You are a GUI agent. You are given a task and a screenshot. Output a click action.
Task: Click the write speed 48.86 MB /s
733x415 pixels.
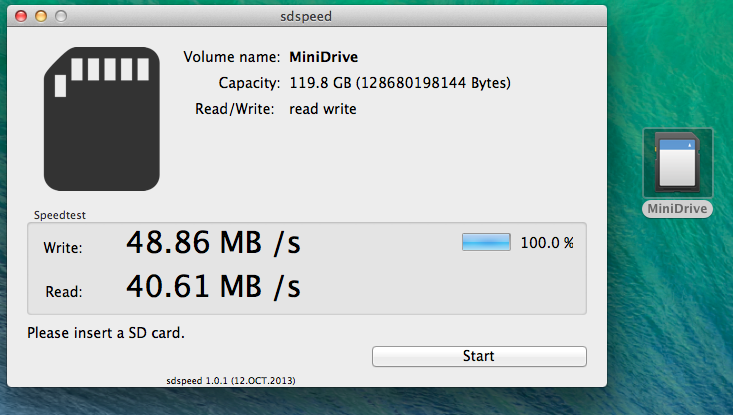[213, 243]
